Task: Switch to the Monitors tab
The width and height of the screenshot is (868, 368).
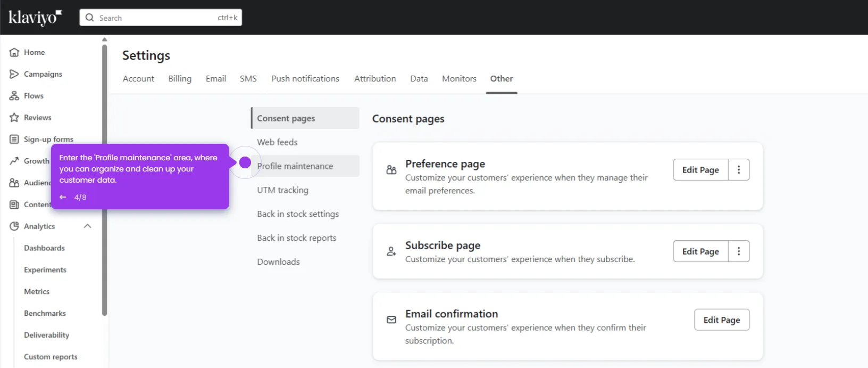Action: tap(459, 79)
